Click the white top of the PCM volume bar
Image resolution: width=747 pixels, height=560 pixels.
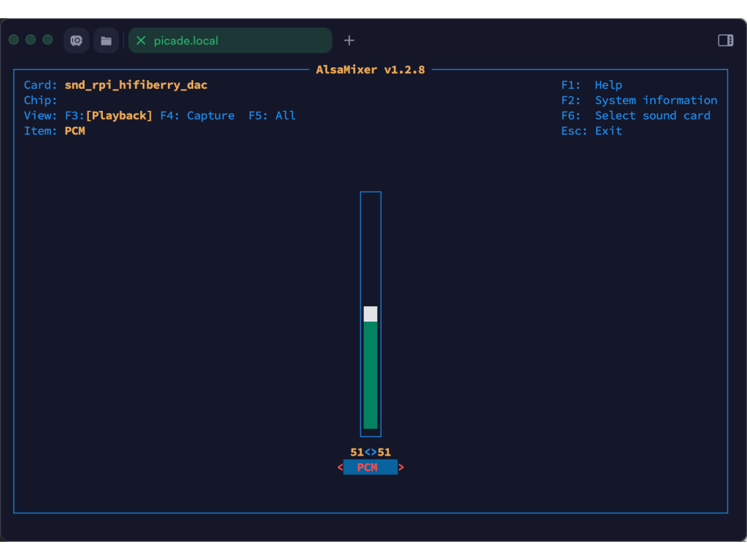[x=371, y=314]
